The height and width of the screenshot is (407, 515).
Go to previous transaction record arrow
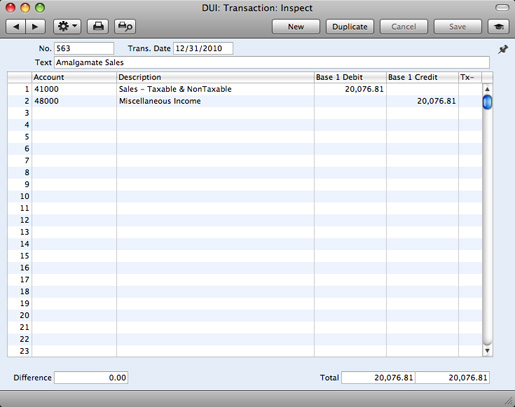point(16,26)
